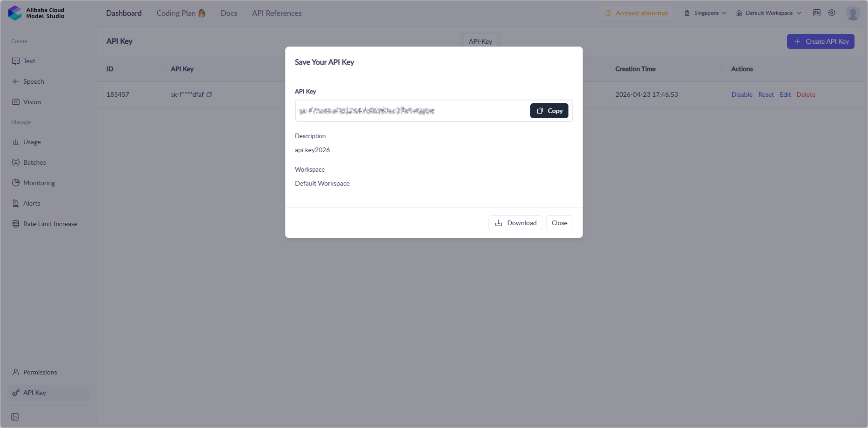Image resolution: width=868 pixels, height=428 pixels.
Task: Expand the Singapore region dropdown
Action: click(x=705, y=13)
